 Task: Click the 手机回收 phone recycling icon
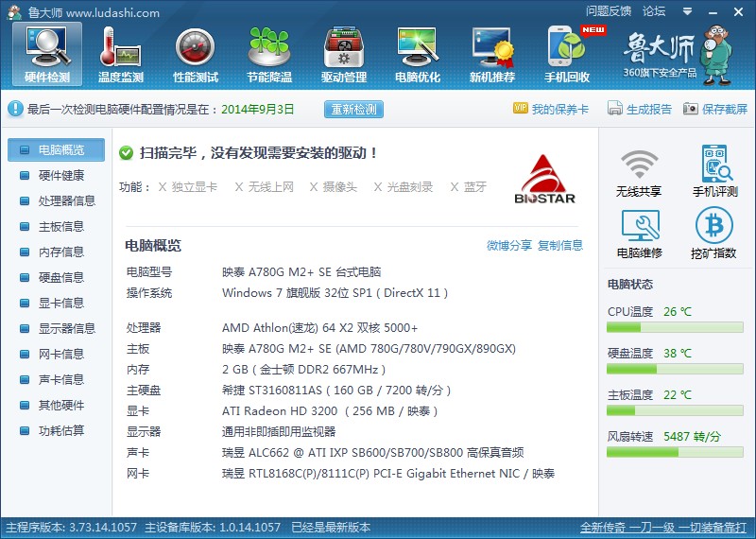pos(567,53)
